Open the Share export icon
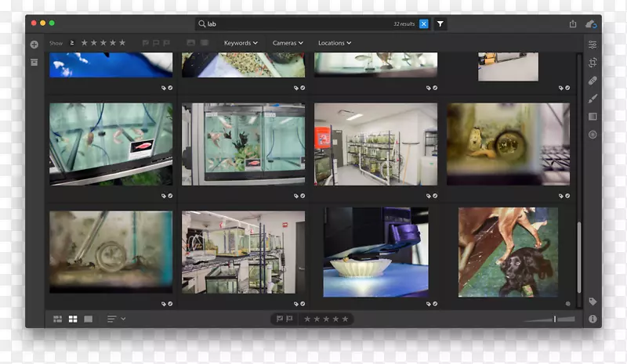The height and width of the screenshot is (364, 627). pyautogui.click(x=573, y=24)
